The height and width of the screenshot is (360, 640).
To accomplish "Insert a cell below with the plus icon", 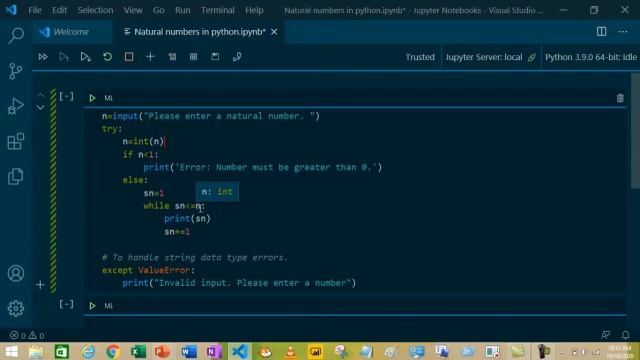I will point(40,284).
